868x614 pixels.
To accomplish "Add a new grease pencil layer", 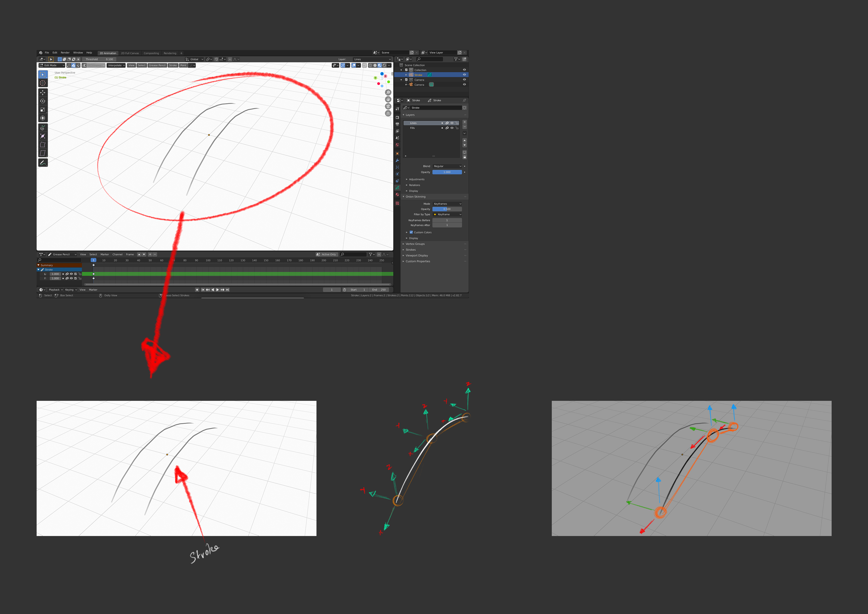I will coord(465,122).
